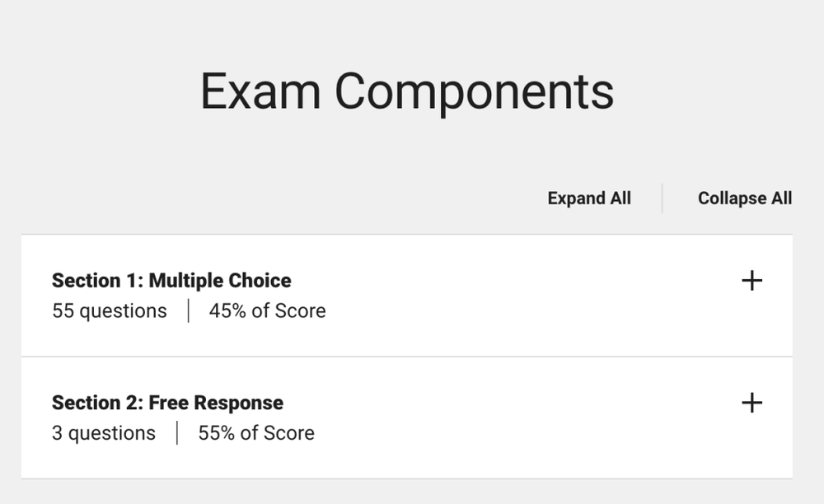Screen dimensions: 824x504
Task: Open the Section 1: Multiple Choice title
Action: [x=171, y=281]
